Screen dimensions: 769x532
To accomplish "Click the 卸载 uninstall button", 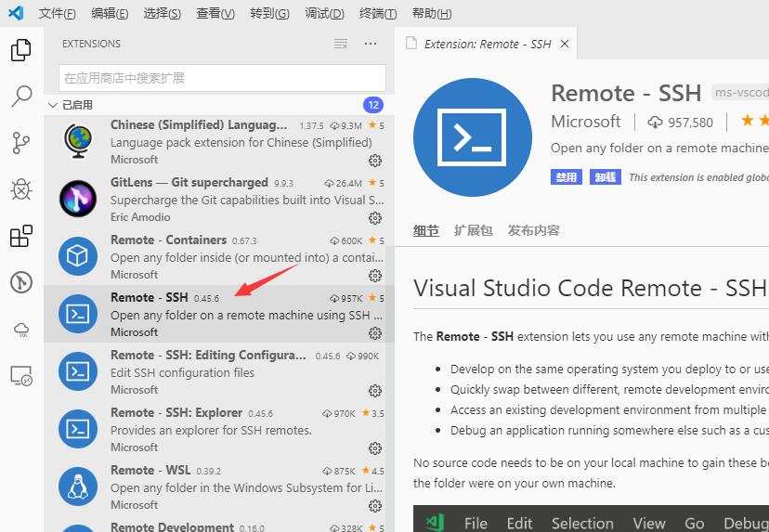I will 606,177.
